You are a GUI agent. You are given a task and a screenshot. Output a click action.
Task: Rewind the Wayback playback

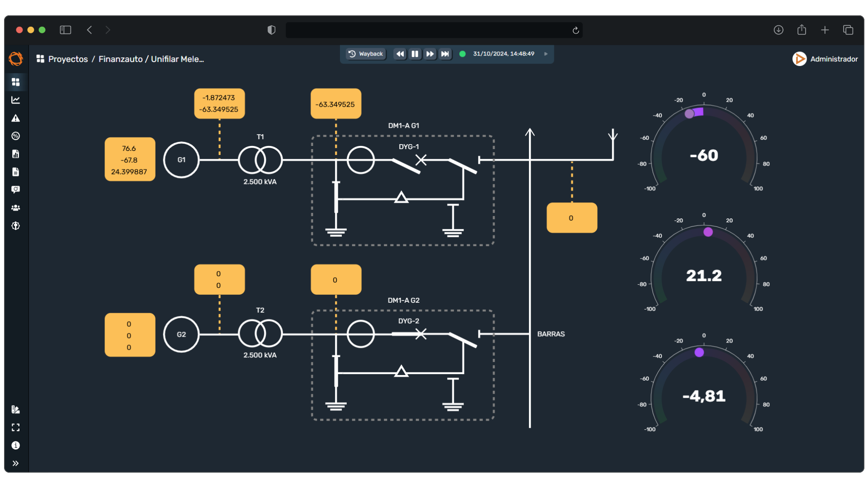tap(400, 54)
